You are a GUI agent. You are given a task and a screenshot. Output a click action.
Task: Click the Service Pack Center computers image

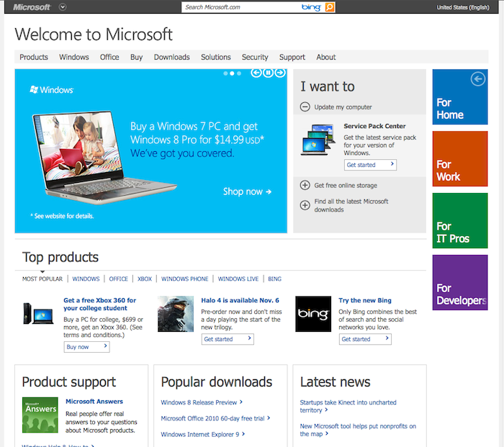(x=318, y=140)
